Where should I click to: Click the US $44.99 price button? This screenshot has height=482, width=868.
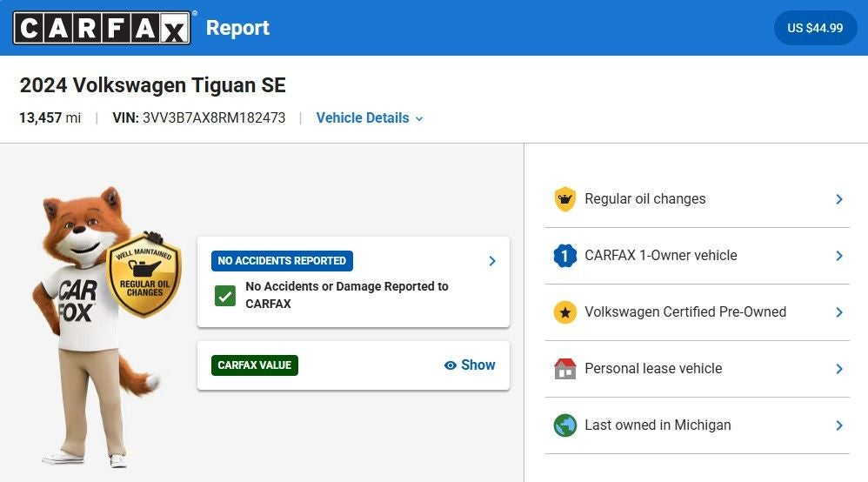pyautogui.click(x=815, y=28)
